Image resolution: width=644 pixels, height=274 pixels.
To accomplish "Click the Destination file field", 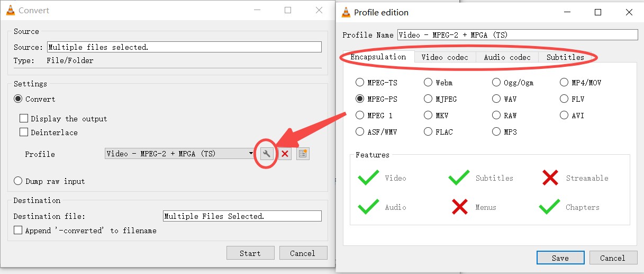I will click(x=242, y=216).
